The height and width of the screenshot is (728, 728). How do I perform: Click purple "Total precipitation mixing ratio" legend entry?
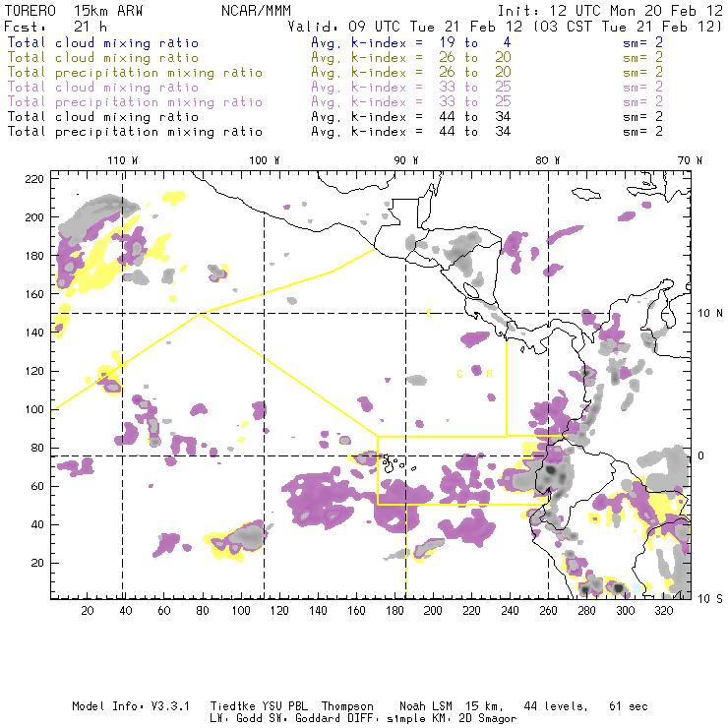(135, 102)
